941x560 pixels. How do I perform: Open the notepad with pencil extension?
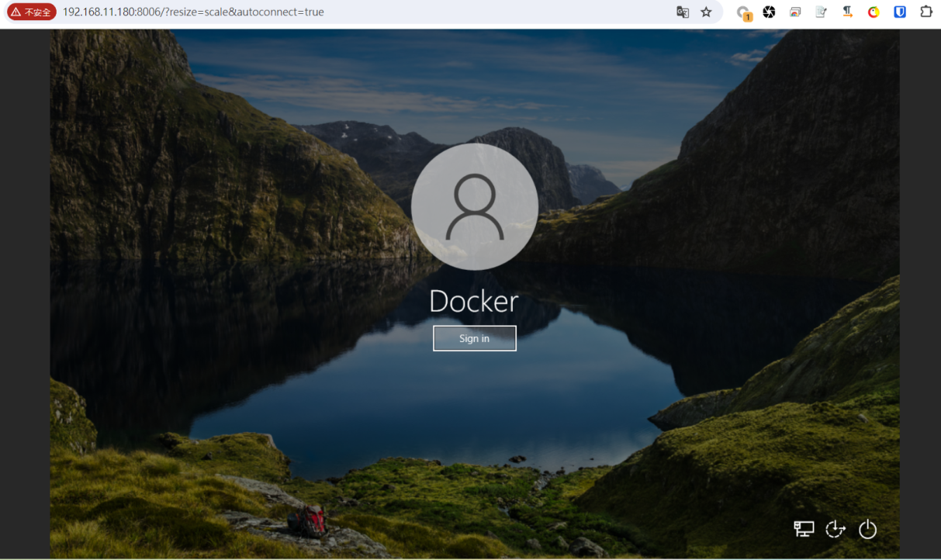(x=821, y=12)
